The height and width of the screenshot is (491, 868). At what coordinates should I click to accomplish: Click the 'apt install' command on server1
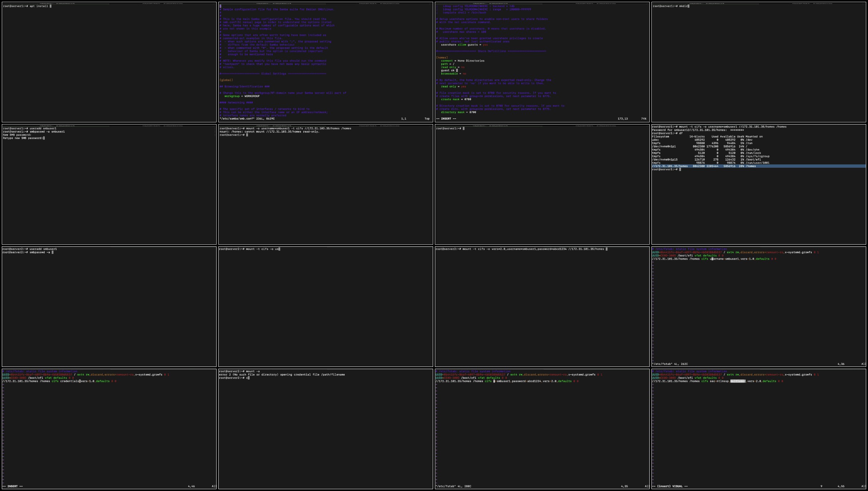(39, 6)
